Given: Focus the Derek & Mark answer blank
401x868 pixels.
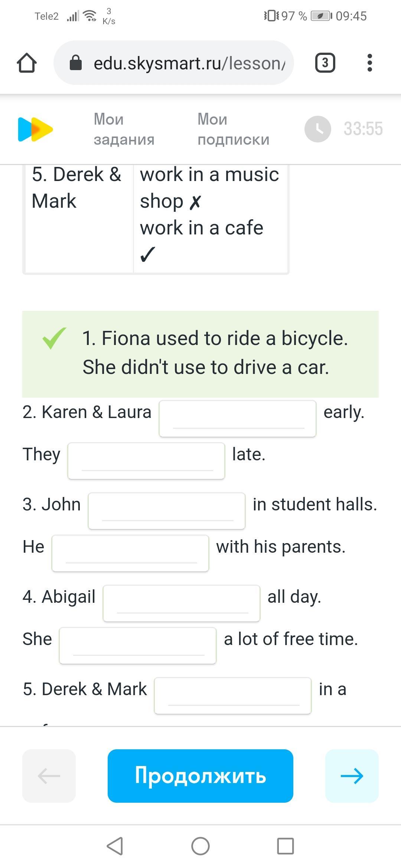Looking at the screenshot, I should (233, 696).
